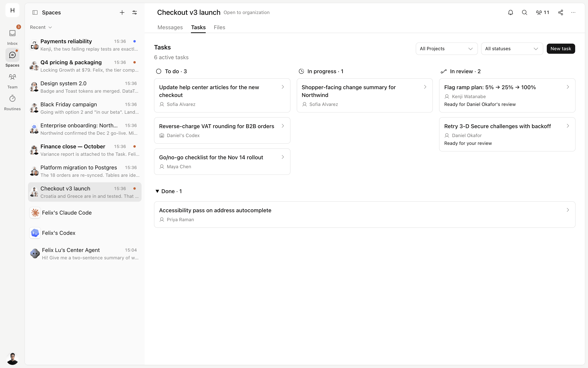Collapse the Spaces sidebar panel icon

pos(35,12)
